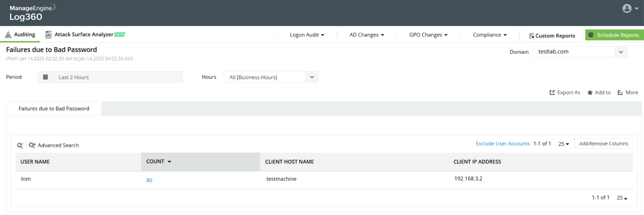Click Add/Remove Columns button
Viewport: 644px width, 215px height.
pyautogui.click(x=603, y=144)
